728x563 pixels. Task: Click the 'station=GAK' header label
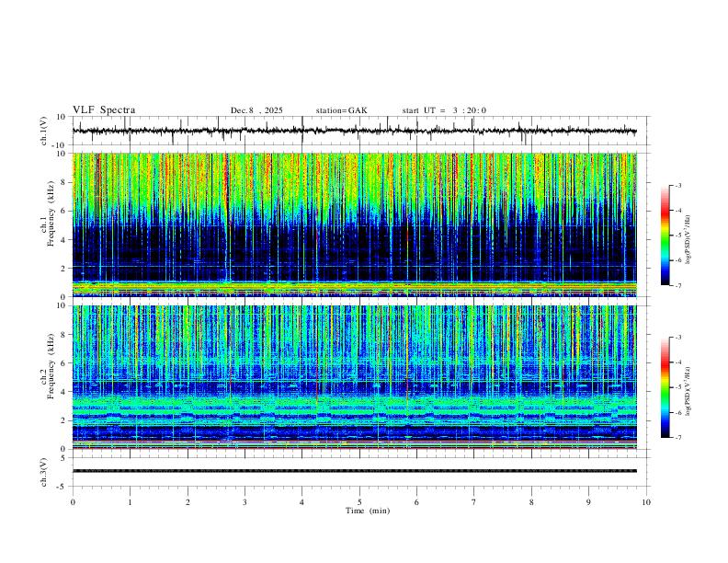(x=341, y=110)
